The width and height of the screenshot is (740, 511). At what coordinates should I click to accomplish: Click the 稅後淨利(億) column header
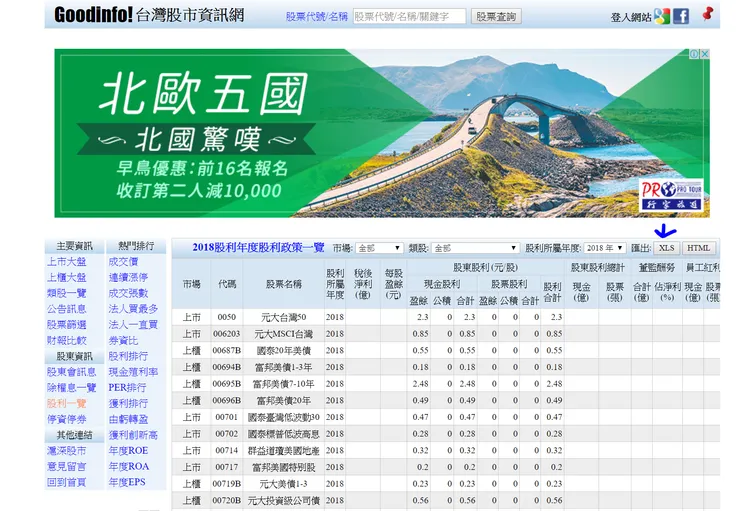363,284
